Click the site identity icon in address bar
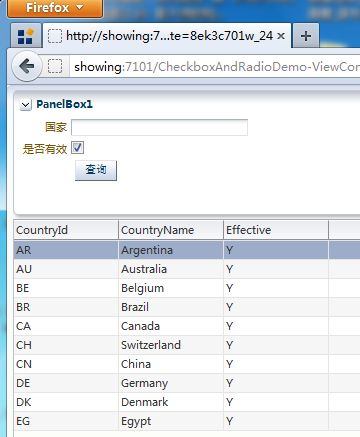This screenshot has width=360, height=437. [x=55, y=66]
